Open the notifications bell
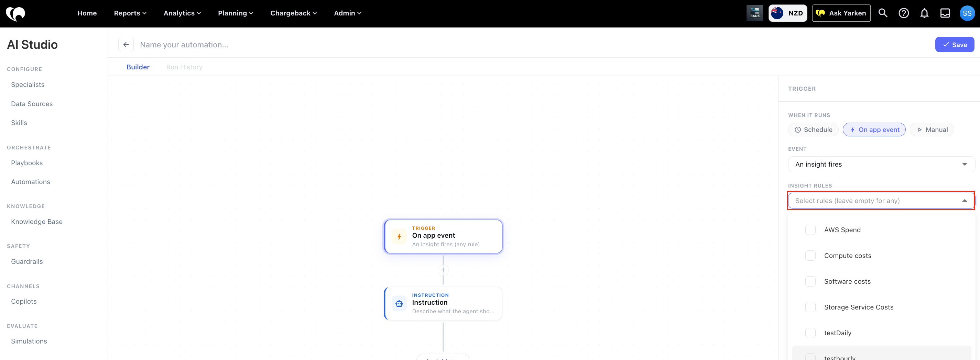This screenshot has width=980, height=360. click(924, 13)
